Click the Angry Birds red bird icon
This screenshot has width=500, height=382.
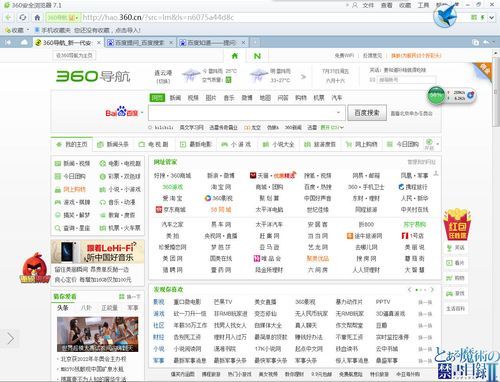pyautogui.click(x=35, y=268)
